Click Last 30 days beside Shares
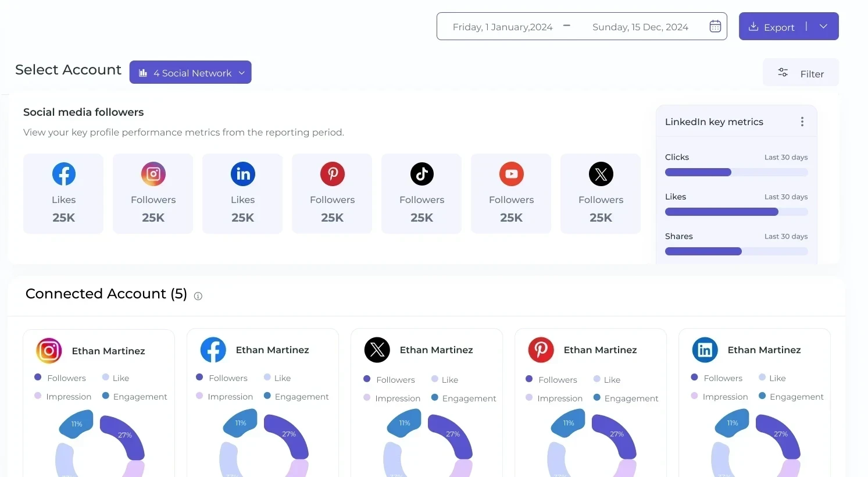The height and width of the screenshot is (477, 868). [786, 236]
